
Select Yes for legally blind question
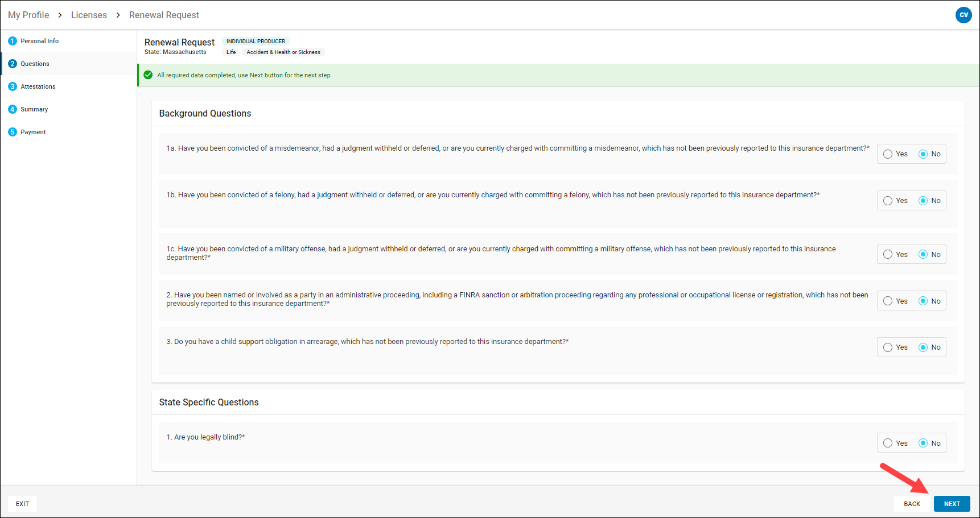point(888,444)
